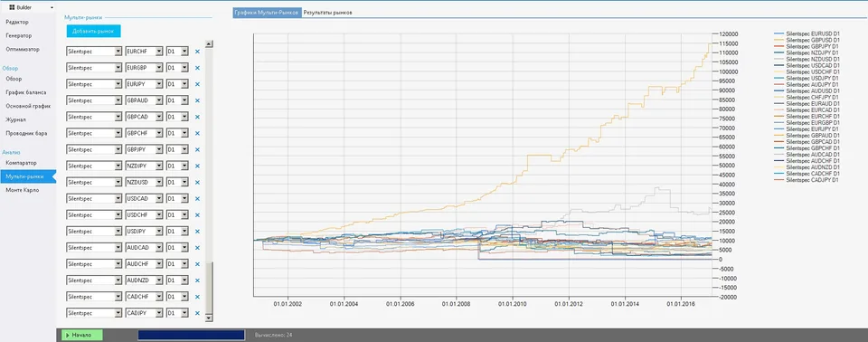
Task: Remove the EURGBP market row
Action: point(197,68)
